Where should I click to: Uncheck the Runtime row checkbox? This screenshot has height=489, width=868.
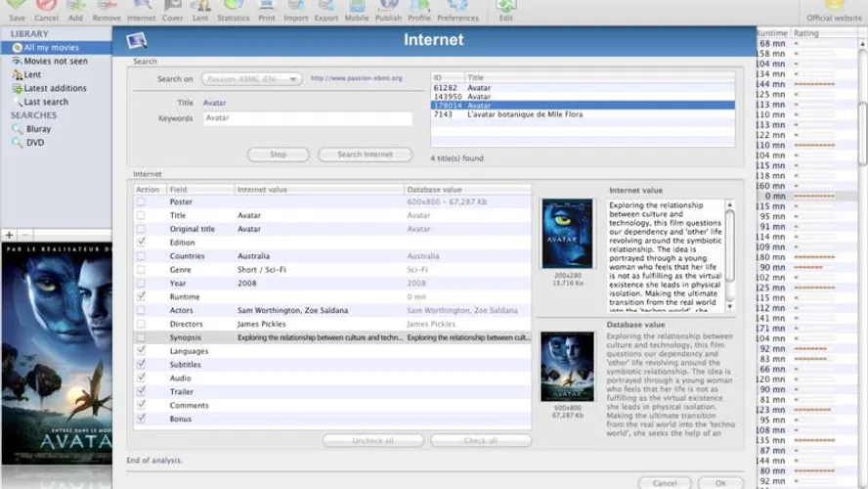[141, 296]
